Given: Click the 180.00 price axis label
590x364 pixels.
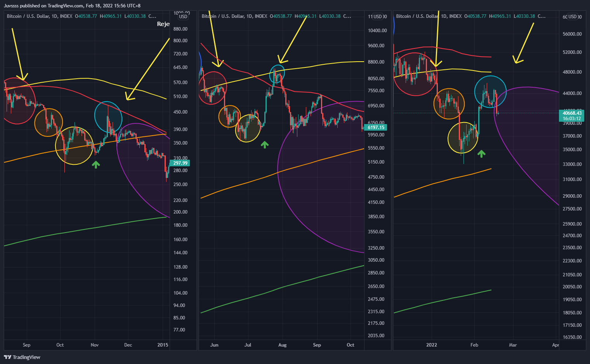Looking at the screenshot, I should click(x=180, y=225).
